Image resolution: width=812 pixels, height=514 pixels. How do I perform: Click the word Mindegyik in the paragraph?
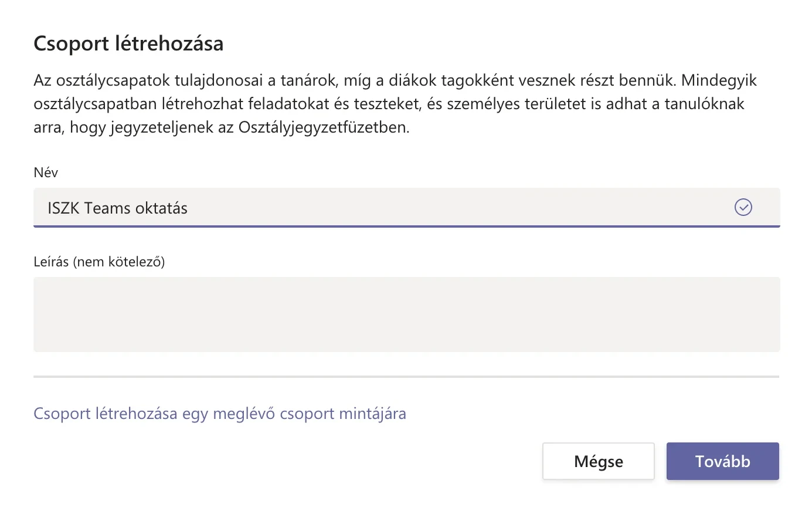tap(719, 80)
